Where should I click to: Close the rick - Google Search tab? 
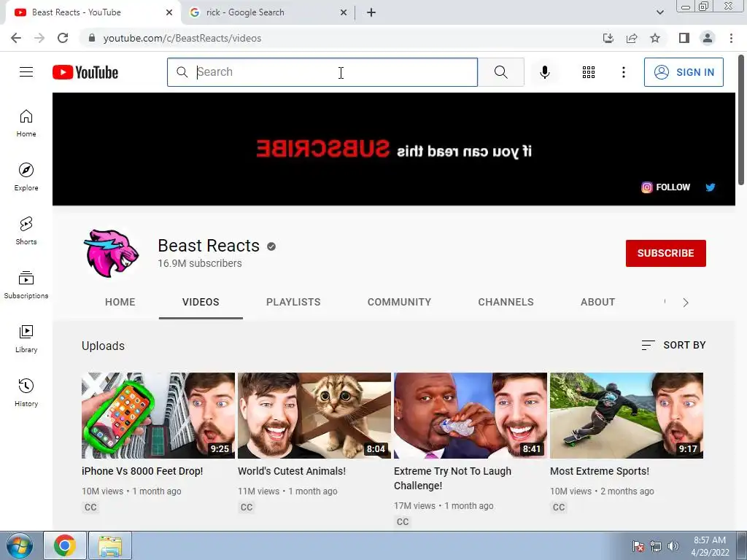coord(344,12)
